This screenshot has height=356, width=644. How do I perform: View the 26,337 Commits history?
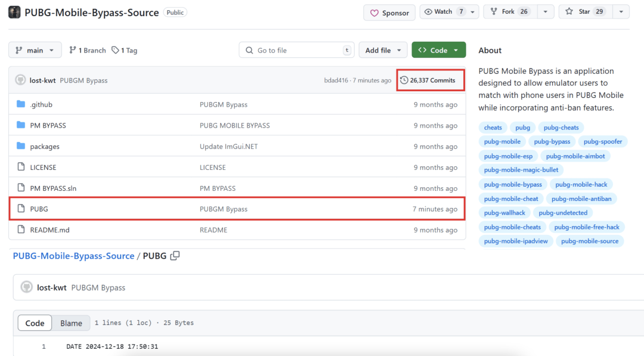pyautogui.click(x=428, y=81)
